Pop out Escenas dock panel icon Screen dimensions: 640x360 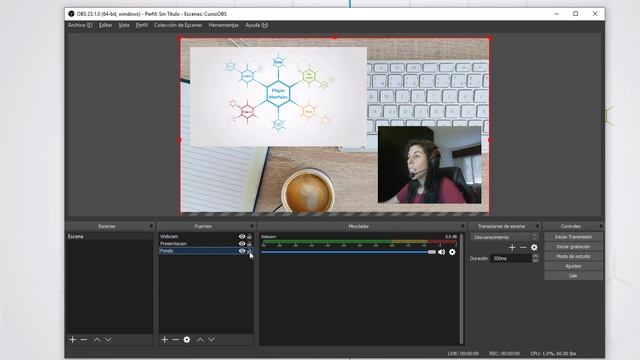151,226
